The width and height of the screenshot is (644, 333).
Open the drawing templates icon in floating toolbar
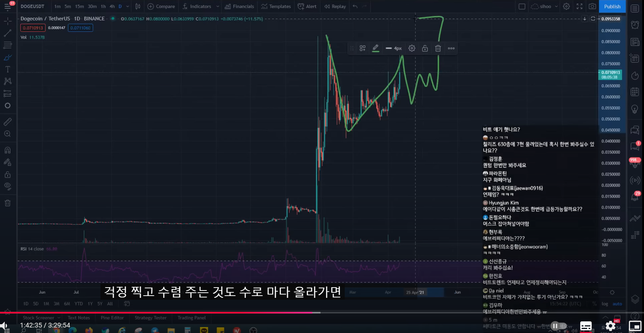coord(362,48)
